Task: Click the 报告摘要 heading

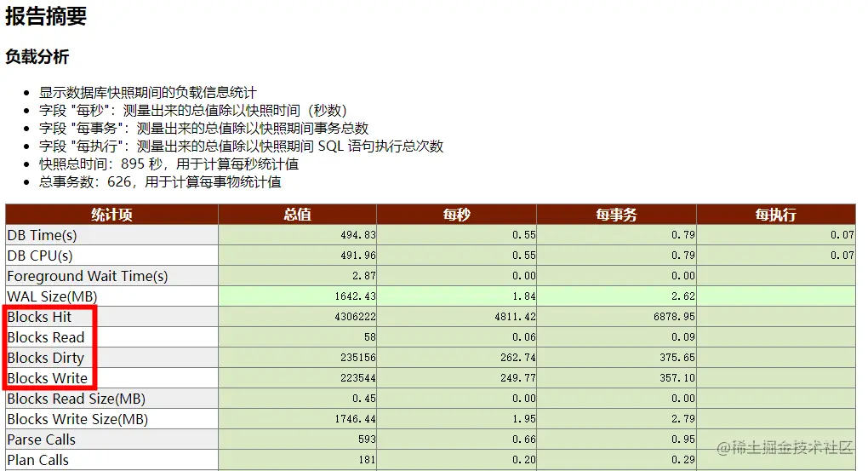Action: [46, 15]
